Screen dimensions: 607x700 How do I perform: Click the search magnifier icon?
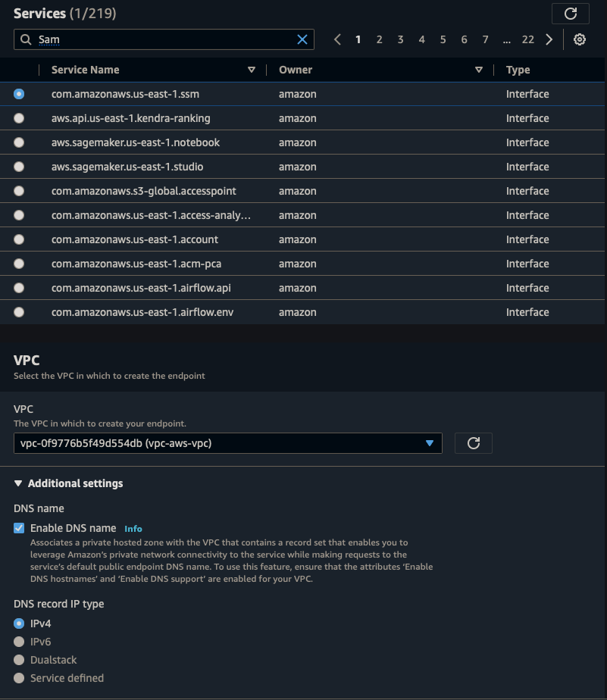tap(25, 39)
